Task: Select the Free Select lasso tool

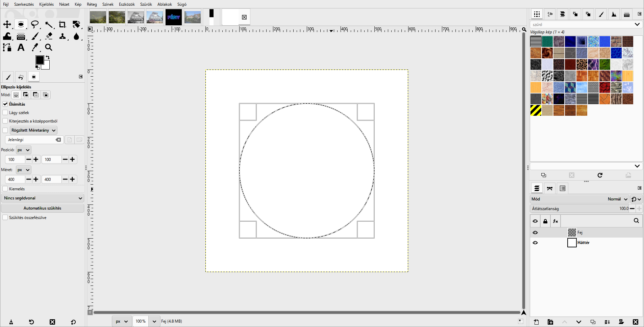Action: tap(35, 24)
